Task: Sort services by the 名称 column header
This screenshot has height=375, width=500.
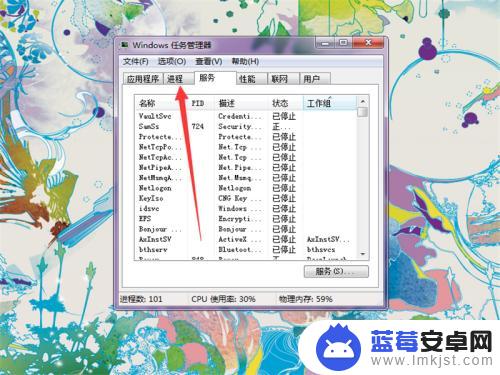Action: (x=161, y=103)
